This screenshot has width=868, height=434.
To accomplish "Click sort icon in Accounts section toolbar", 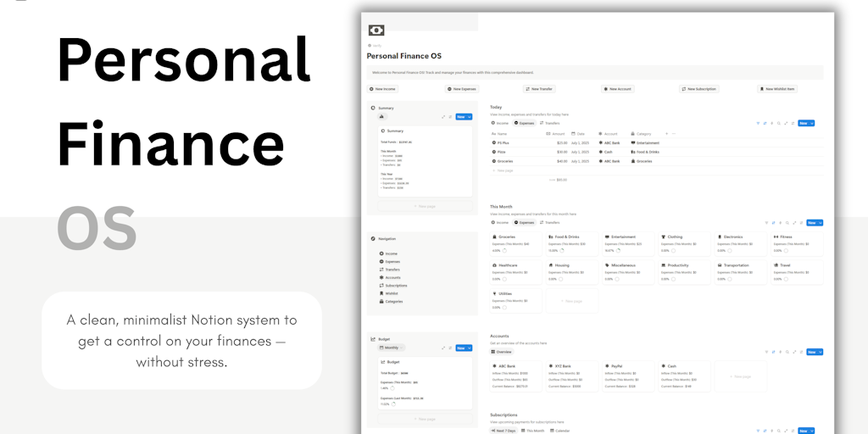I will [774, 352].
